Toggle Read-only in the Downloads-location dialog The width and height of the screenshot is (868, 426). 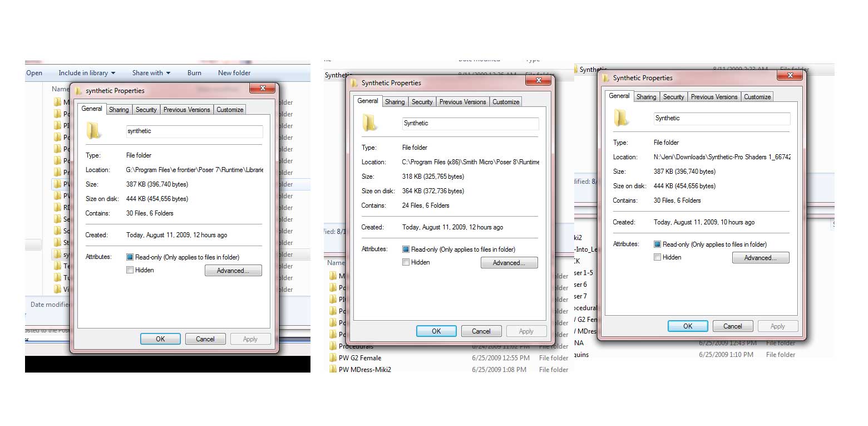click(657, 244)
